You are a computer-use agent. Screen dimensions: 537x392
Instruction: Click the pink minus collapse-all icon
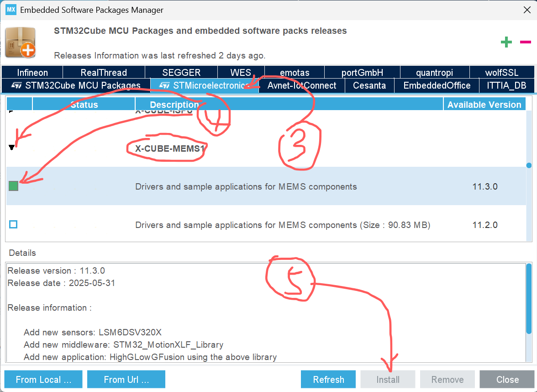click(525, 42)
